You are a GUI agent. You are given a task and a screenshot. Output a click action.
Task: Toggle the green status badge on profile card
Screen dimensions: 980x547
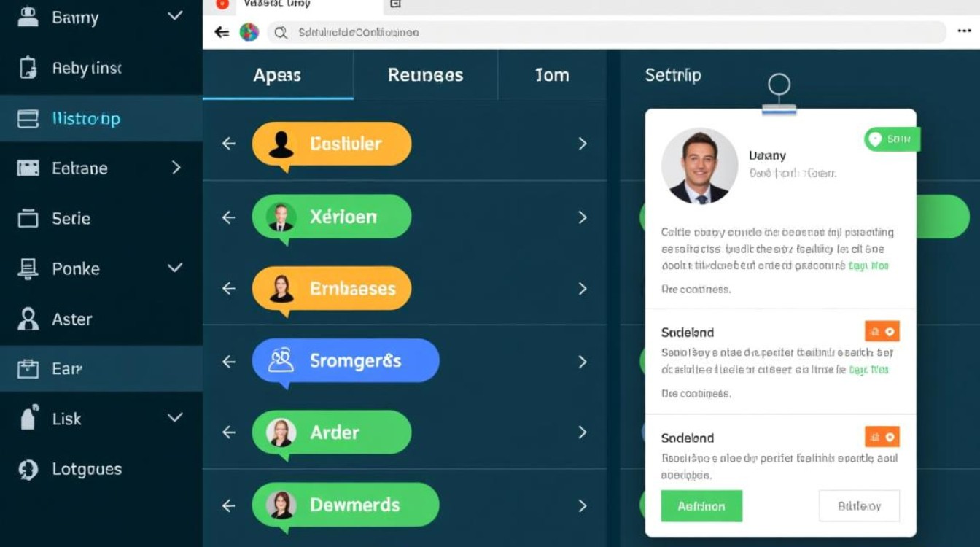point(892,139)
